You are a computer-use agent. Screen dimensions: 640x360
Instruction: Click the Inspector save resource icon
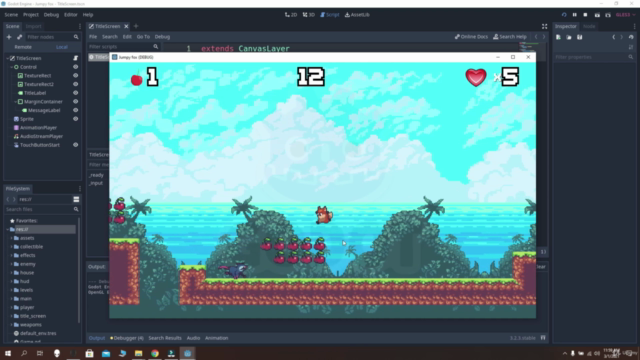[x=580, y=37]
